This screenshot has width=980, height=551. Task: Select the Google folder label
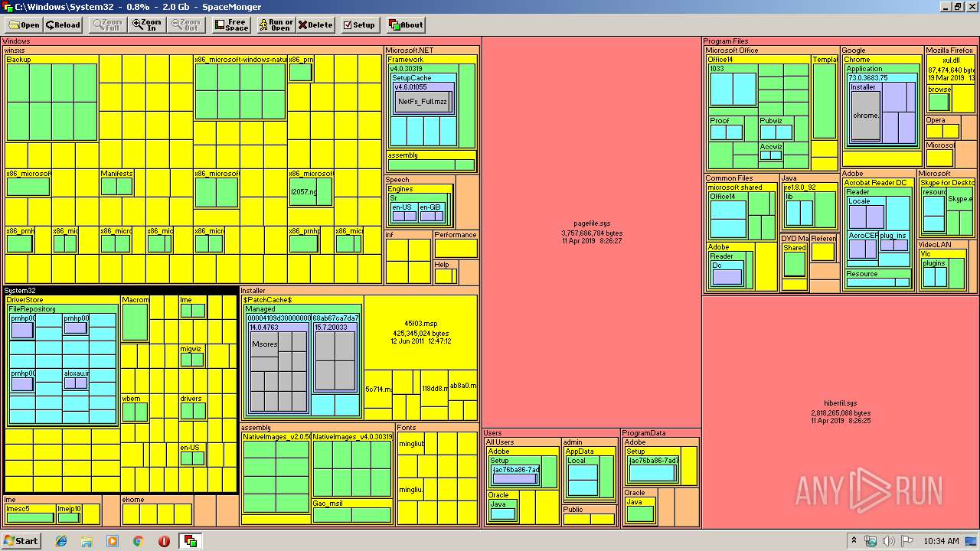point(854,51)
